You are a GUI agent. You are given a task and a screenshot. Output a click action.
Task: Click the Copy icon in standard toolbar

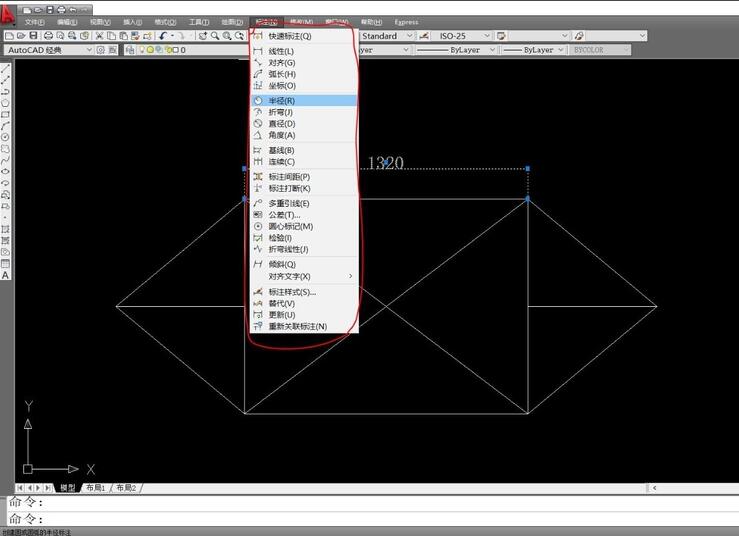tap(111, 36)
